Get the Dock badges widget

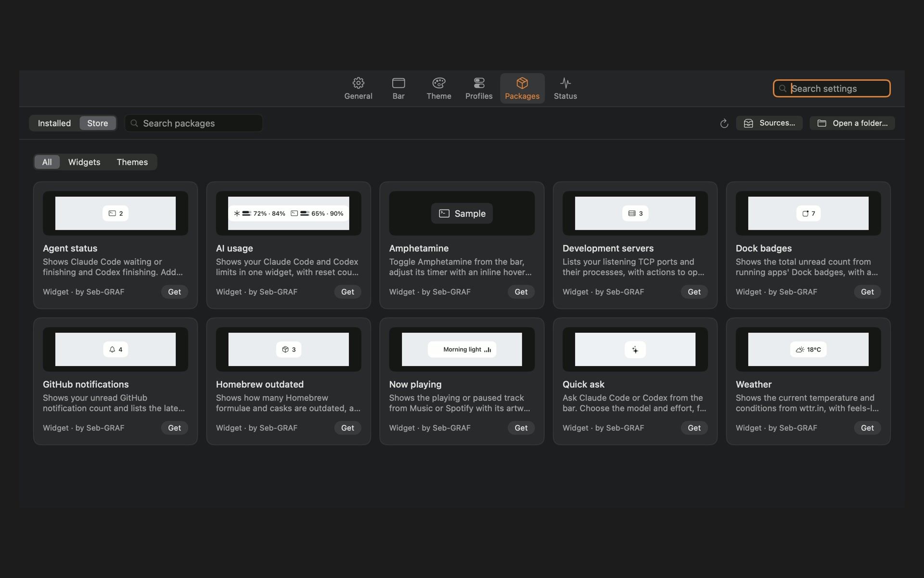(x=867, y=292)
